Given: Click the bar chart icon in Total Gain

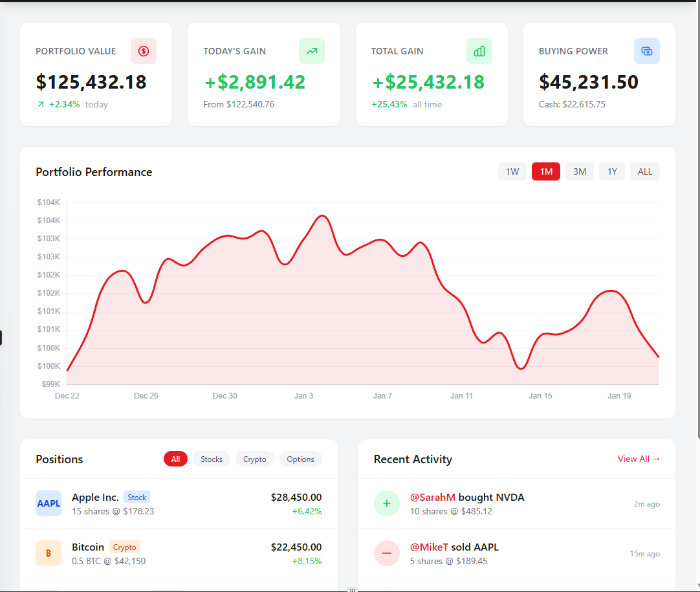Looking at the screenshot, I should pyautogui.click(x=479, y=51).
